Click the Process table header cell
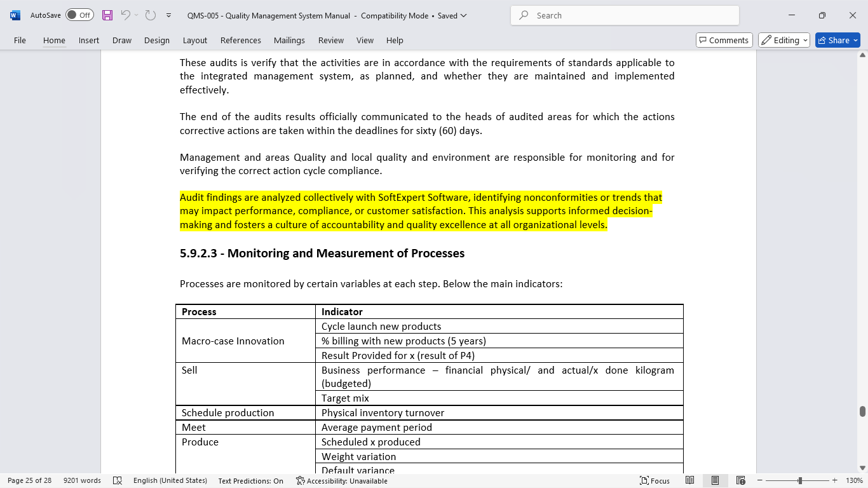Viewport: 868px width, 488px height. [246, 312]
